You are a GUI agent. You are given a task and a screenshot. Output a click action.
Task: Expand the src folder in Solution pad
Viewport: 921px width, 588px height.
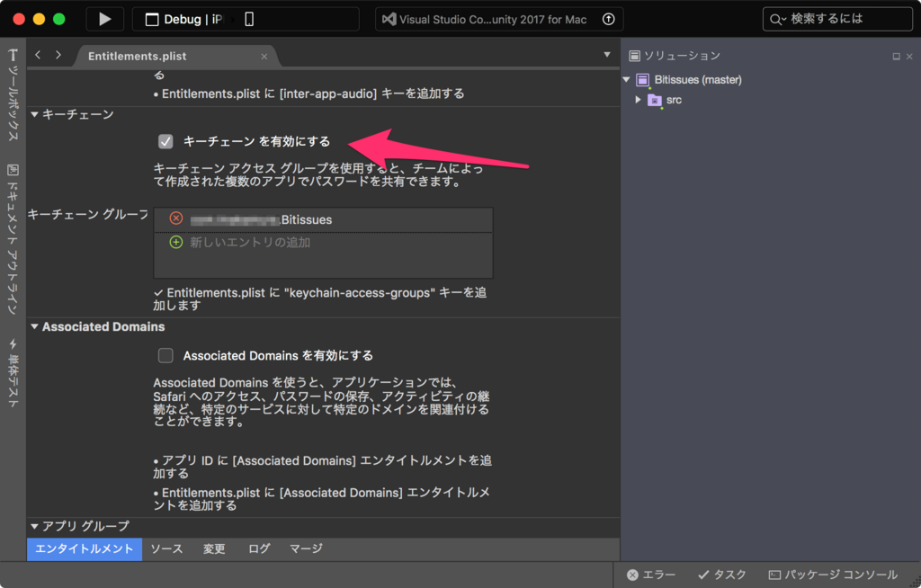tap(637, 100)
